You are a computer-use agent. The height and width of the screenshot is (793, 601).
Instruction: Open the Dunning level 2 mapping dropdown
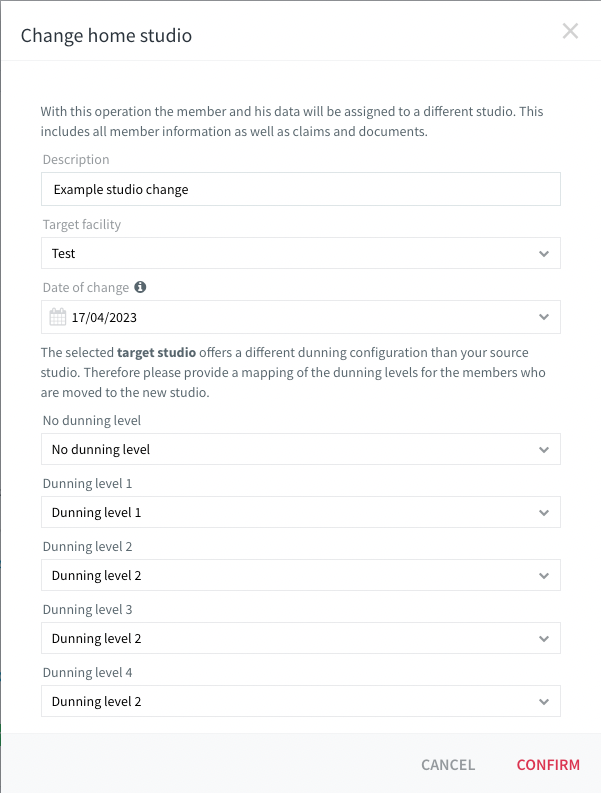pos(300,576)
